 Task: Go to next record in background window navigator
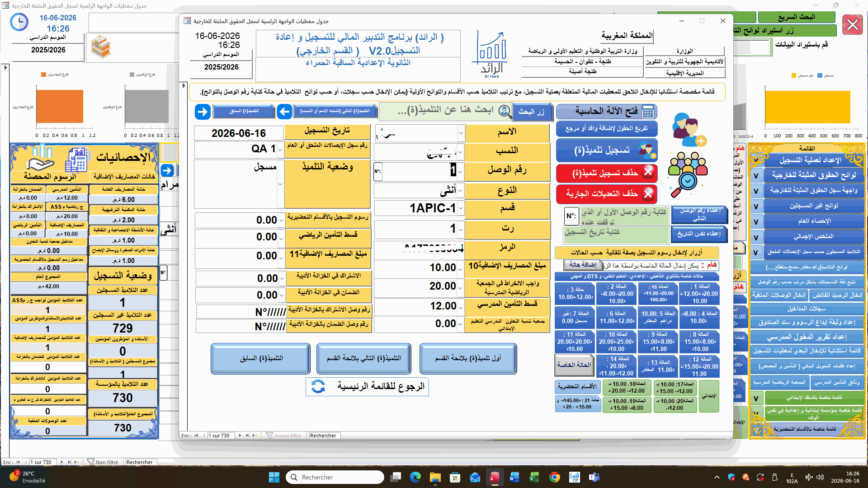(62, 462)
